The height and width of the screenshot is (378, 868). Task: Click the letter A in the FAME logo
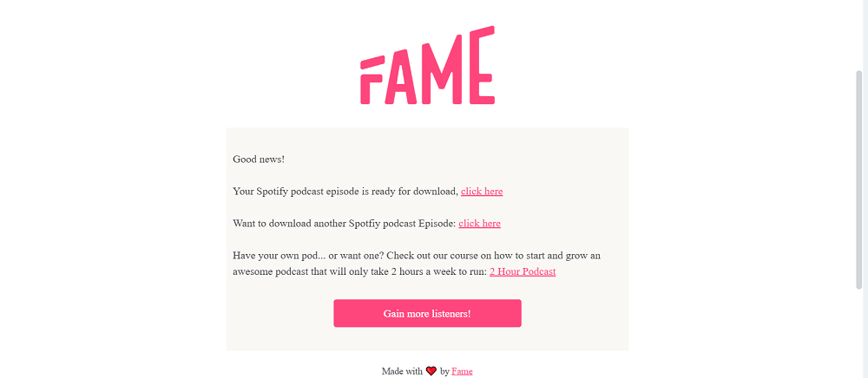coord(402,77)
